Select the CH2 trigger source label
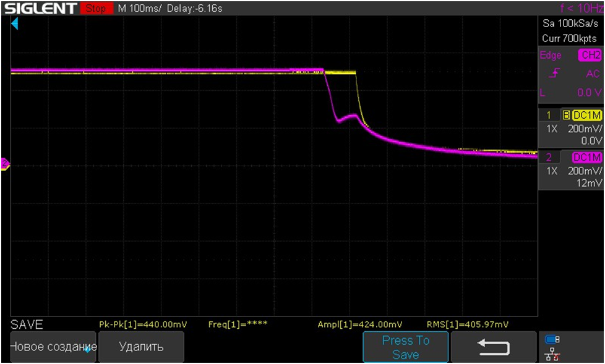605x364 pixels. (590, 55)
